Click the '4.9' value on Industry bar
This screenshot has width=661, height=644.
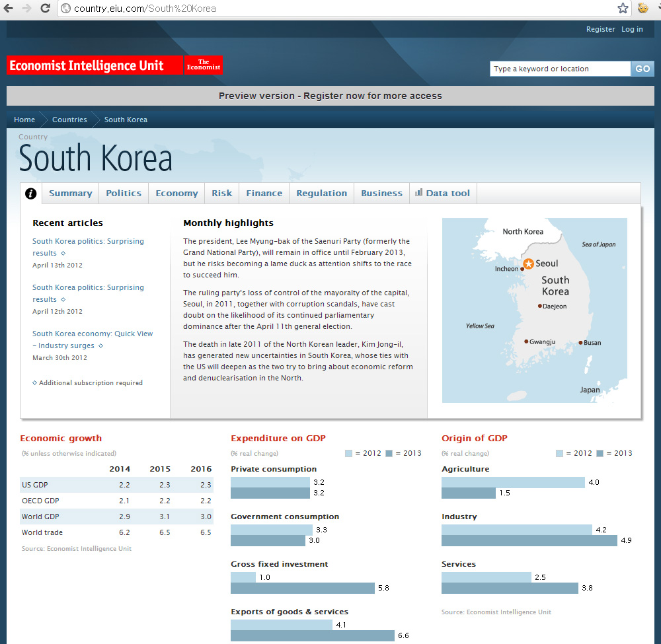pyautogui.click(x=627, y=540)
